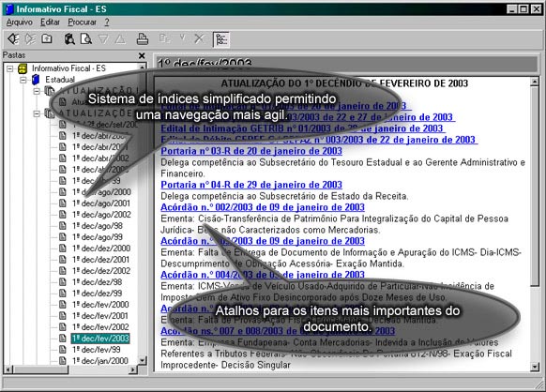Select tree item 1ª dec/jan/2000

(100, 361)
